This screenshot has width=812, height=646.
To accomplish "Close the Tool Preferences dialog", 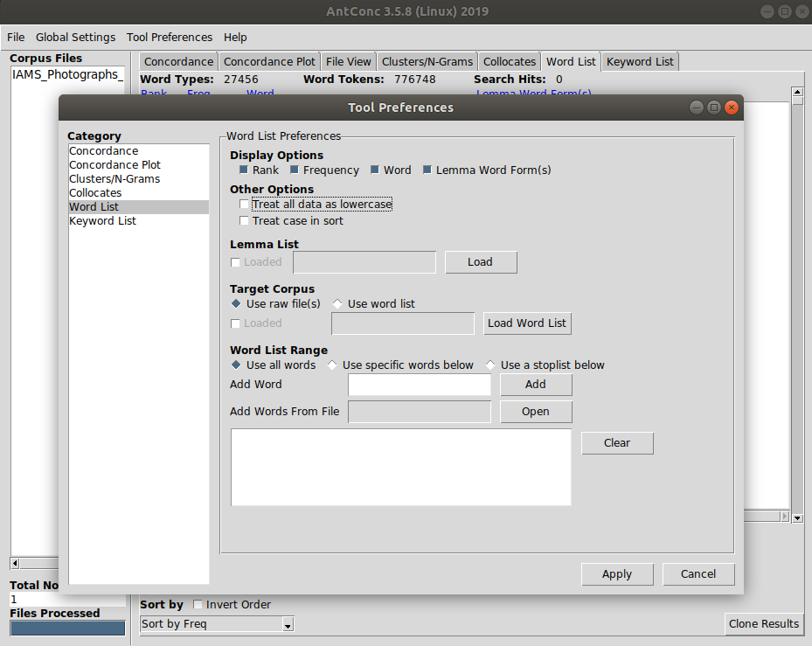I will click(732, 108).
